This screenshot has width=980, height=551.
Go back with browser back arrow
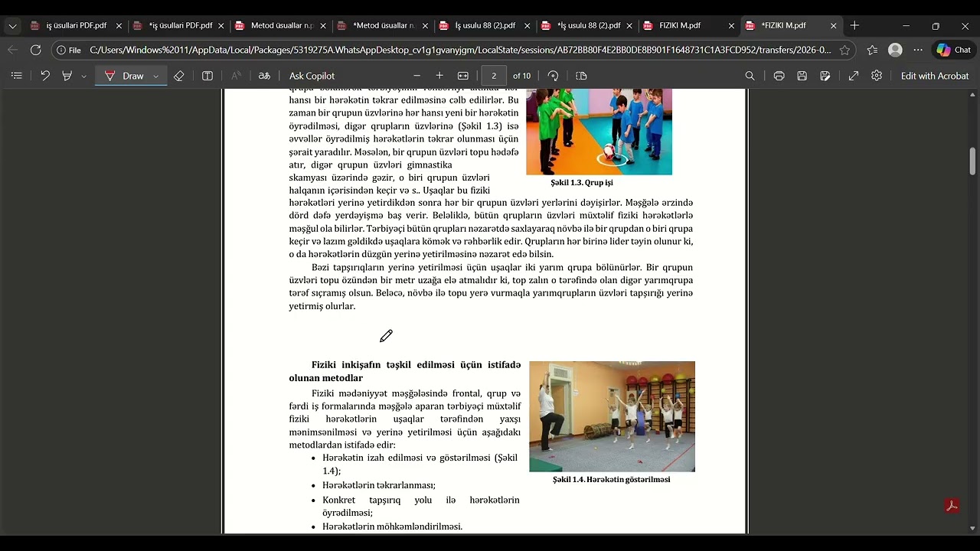tap(12, 50)
